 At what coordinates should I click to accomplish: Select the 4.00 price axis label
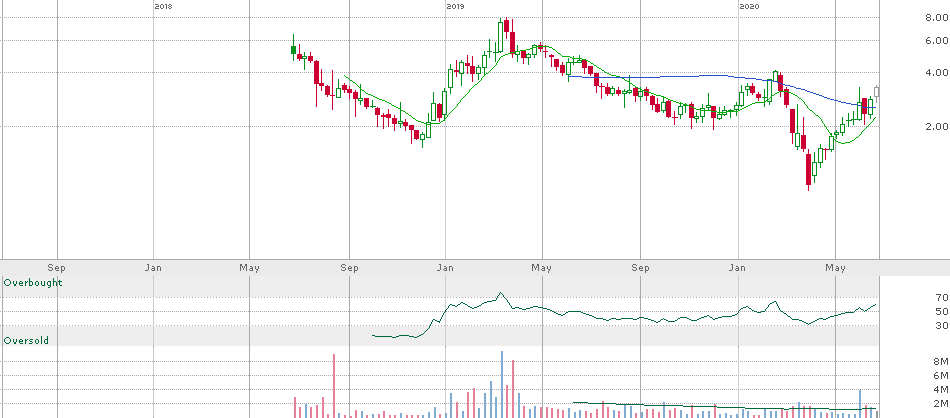936,73
